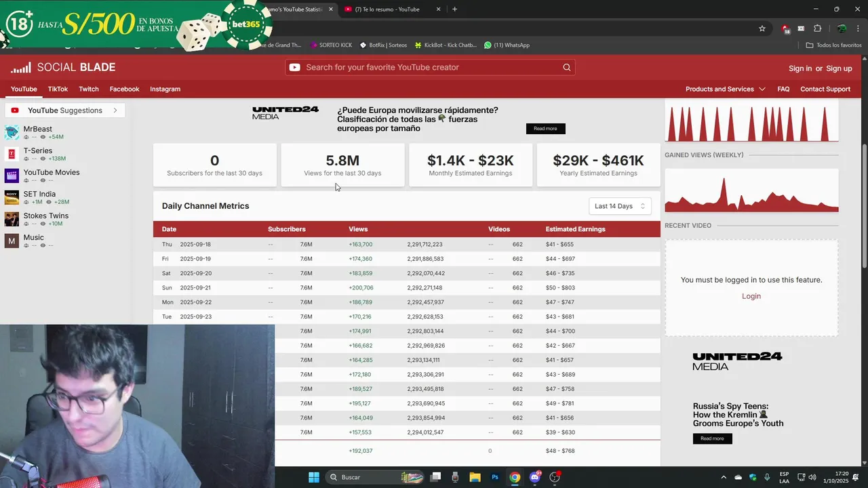The height and width of the screenshot is (488, 868).
Task: Open the WhatsApp bookmark
Action: (x=507, y=45)
